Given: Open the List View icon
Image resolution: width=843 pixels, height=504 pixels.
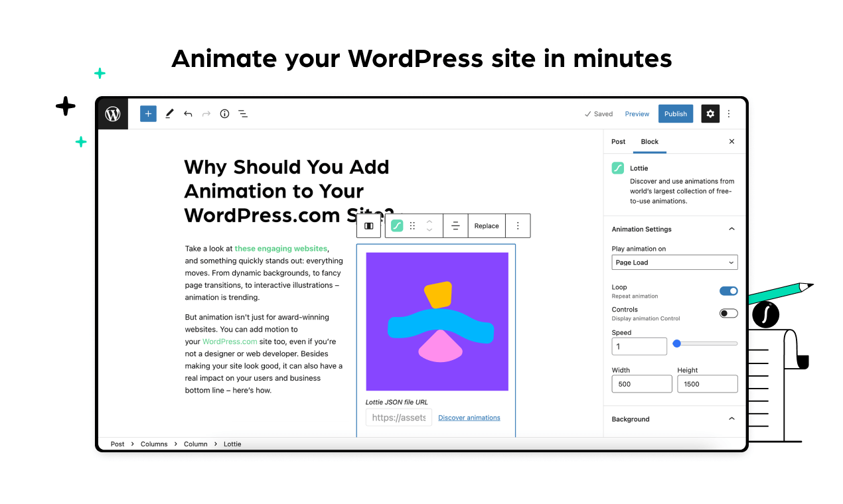Looking at the screenshot, I should pos(243,114).
